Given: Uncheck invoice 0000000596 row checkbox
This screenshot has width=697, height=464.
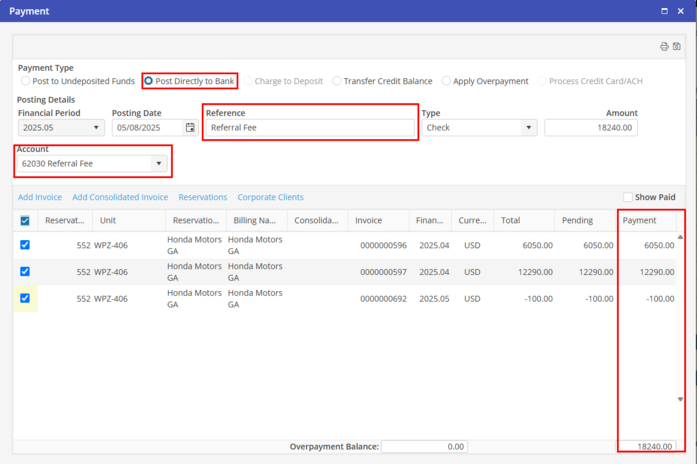Looking at the screenshot, I should tap(25, 245).
